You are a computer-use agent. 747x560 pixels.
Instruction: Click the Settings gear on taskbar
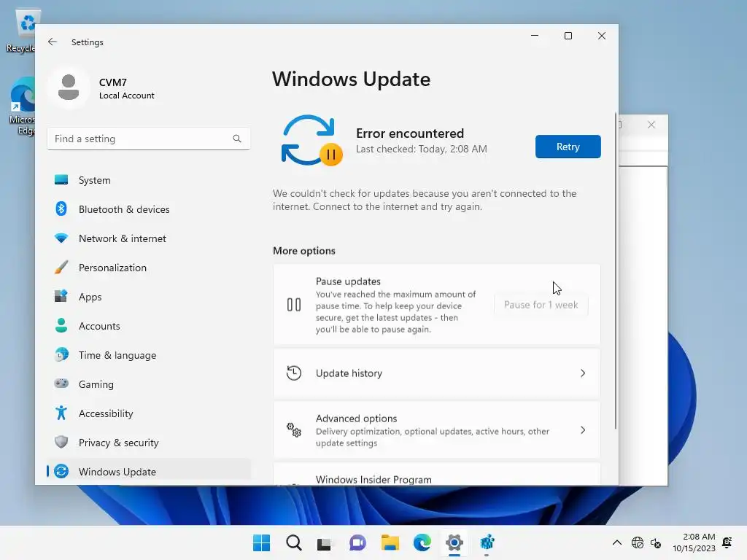tap(454, 542)
